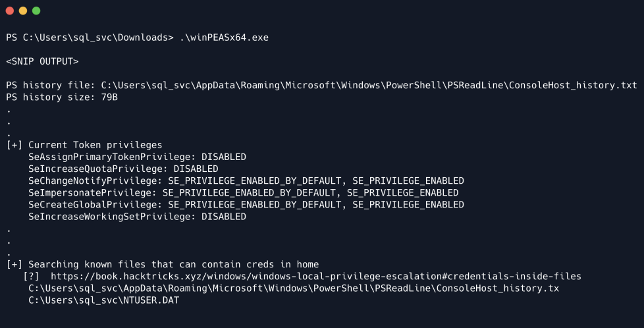Screen dimensions: 644x328
Task: Click the "Current Token privileges" section header
Action: click(95, 145)
